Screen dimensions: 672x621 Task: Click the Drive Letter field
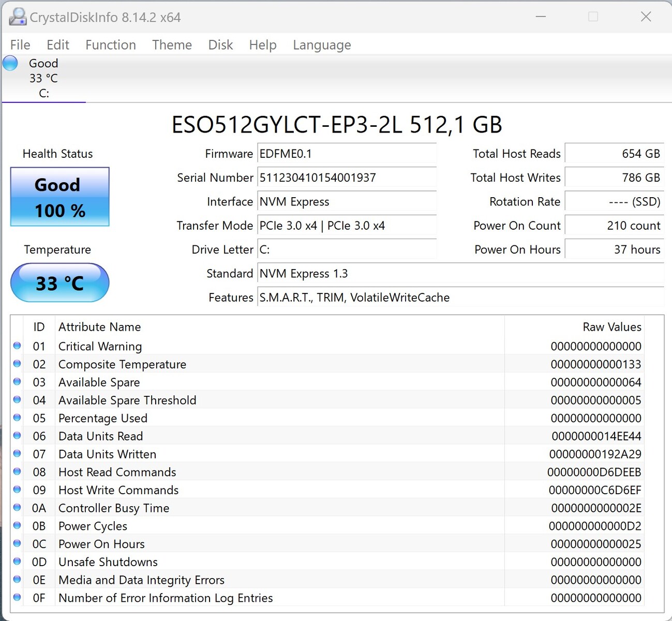347,249
